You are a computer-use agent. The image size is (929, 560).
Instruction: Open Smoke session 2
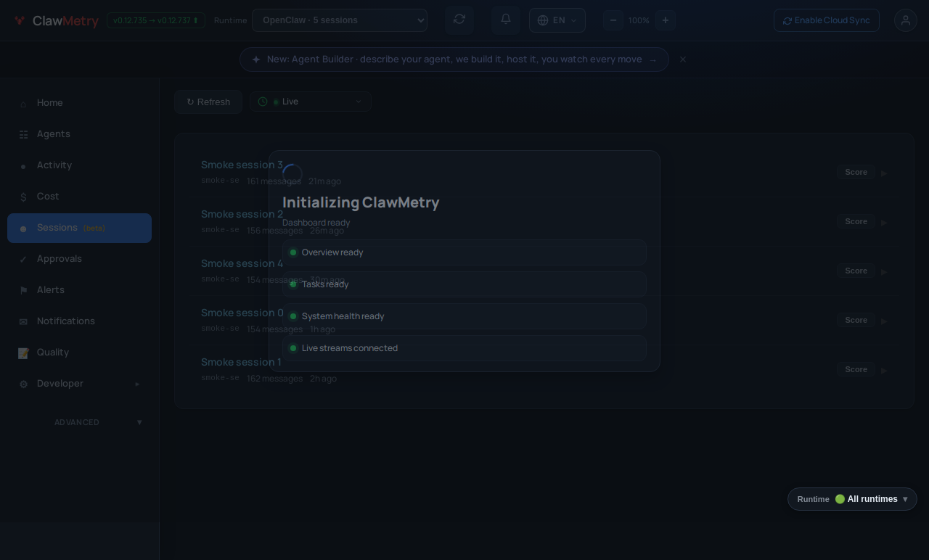click(242, 214)
